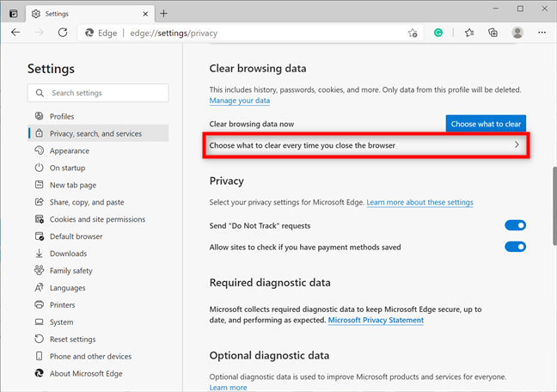Screen dimensions: 557x392
Task: Click Choose what to clear button
Action: 486,124
